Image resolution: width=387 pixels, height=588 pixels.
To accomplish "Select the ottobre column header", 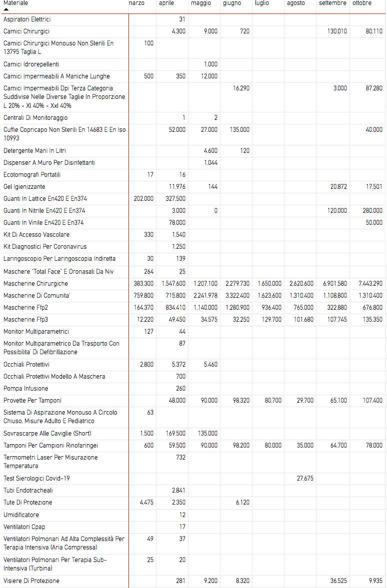I will pyautogui.click(x=362, y=3).
